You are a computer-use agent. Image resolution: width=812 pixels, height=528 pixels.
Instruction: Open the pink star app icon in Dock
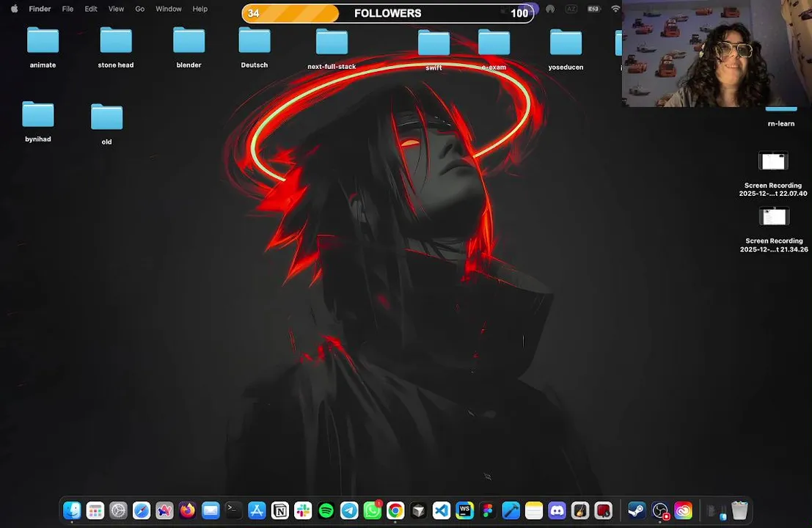(165, 511)
